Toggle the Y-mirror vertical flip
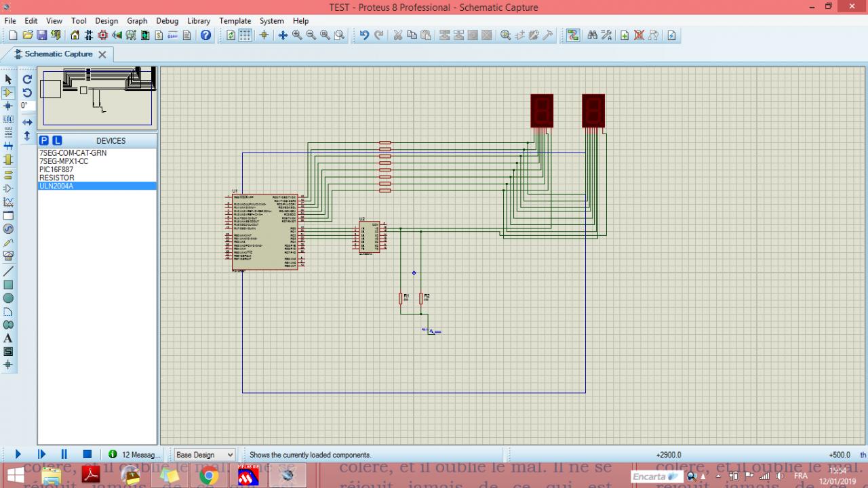The image size is (868, 488). click(27, 136)
